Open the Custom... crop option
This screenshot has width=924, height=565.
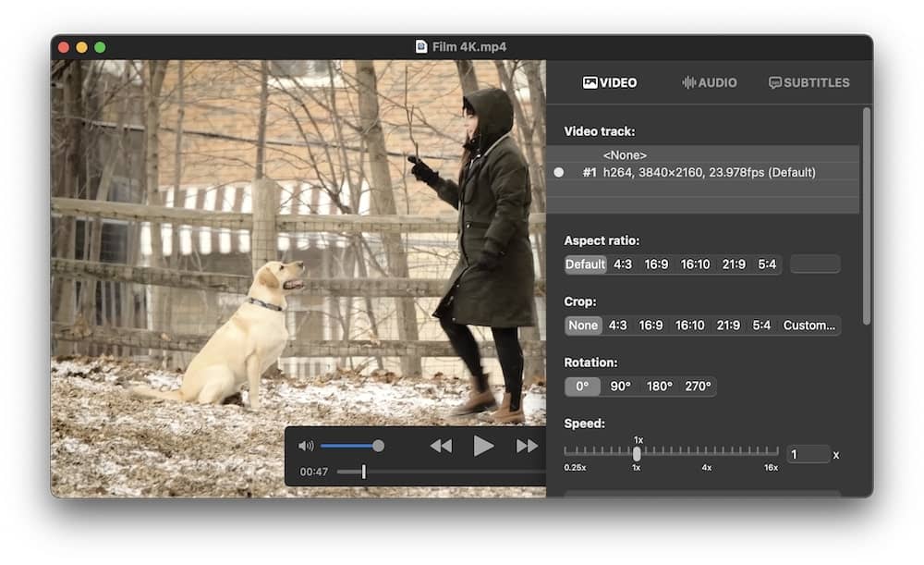pos(808,325)
